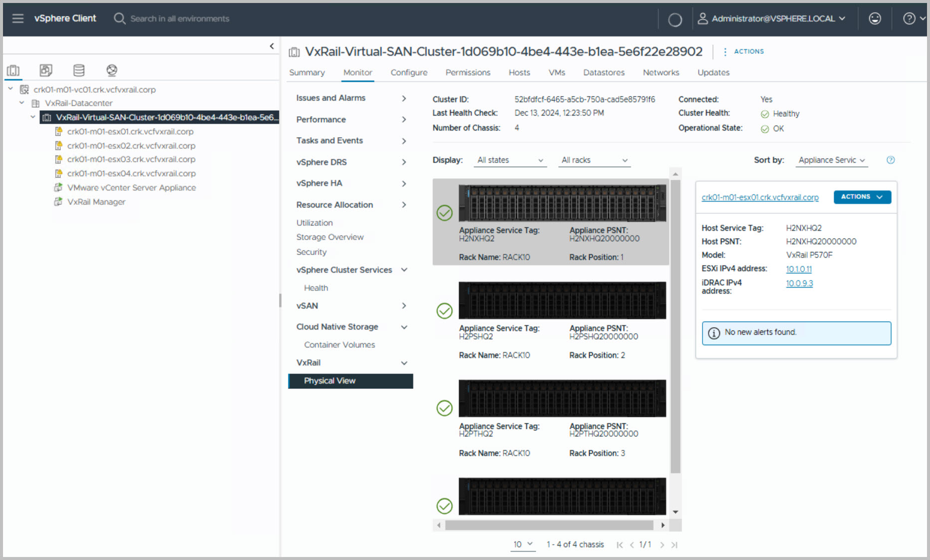This screenshot has width=930, height=560.
Task: Open the All states display dropdown
Action: (x=509, y=160)
